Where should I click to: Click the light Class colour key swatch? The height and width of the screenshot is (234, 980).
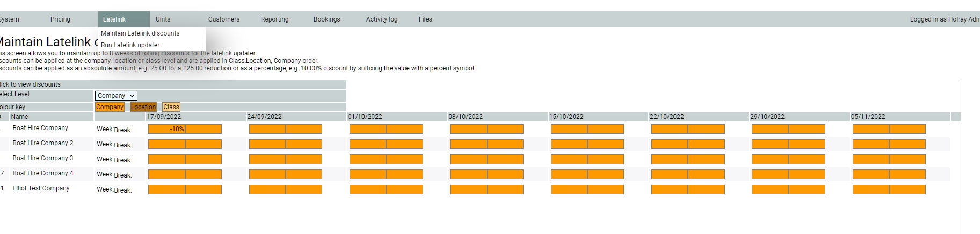pos(171,107)
